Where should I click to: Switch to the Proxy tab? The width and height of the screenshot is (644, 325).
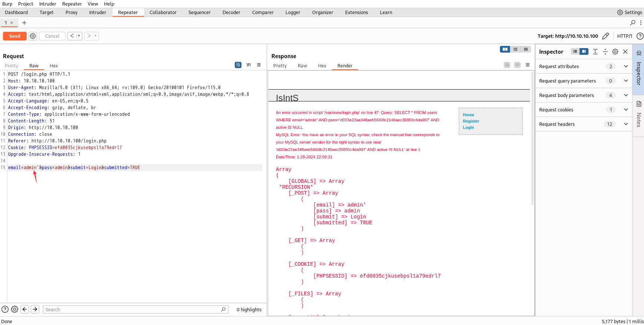pos(71,12)
